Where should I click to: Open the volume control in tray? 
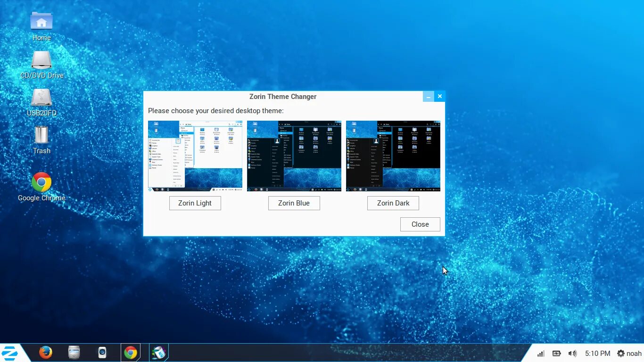point(572,354)
